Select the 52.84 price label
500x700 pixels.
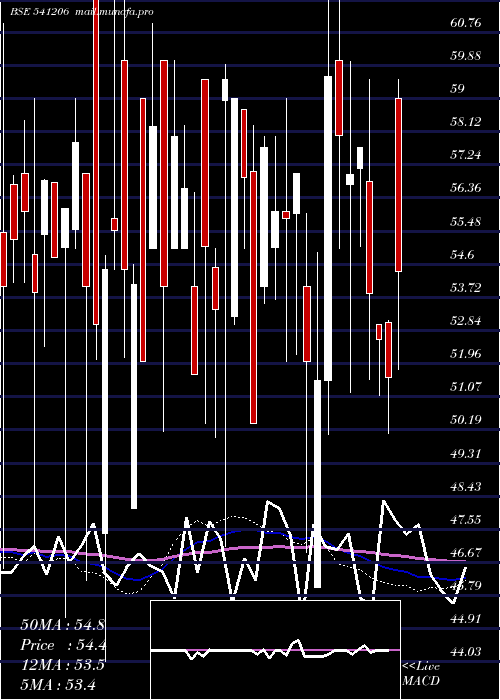(x=466, y=321)
